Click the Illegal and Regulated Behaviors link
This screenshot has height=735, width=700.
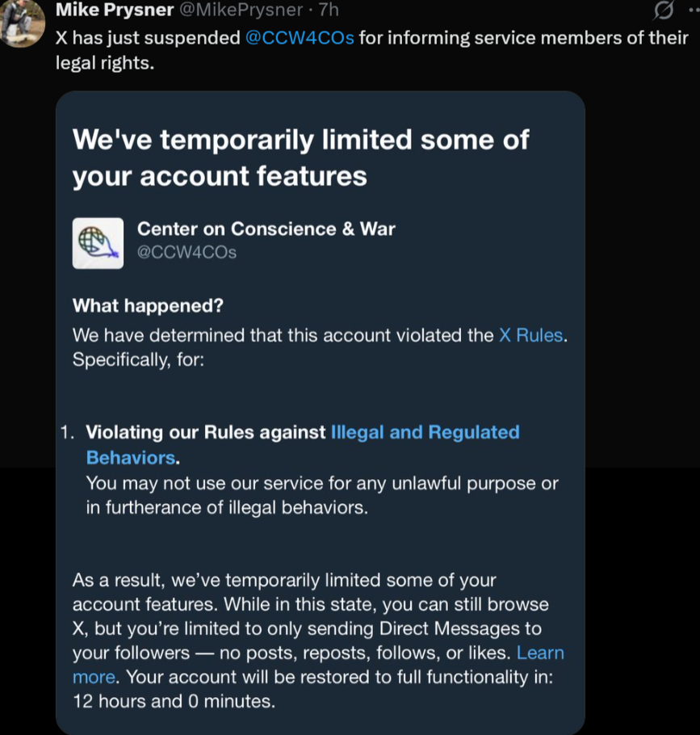425,433
